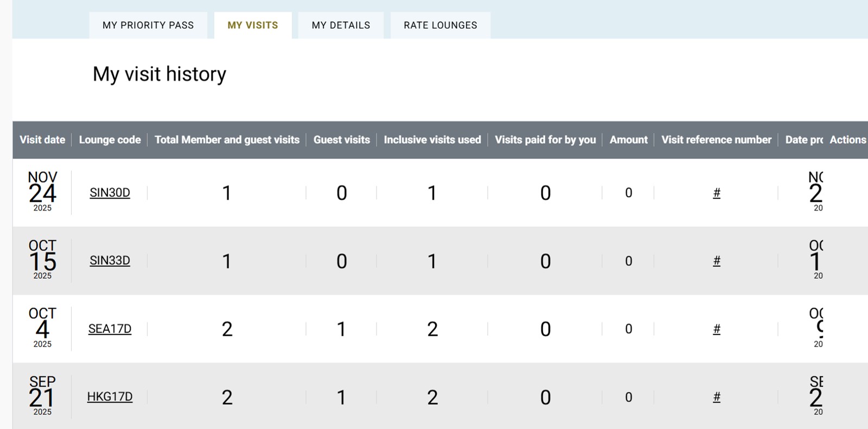The image size is (868, 429).
Task: Click the Guest visits column header
Action: (x=342, y=140)
